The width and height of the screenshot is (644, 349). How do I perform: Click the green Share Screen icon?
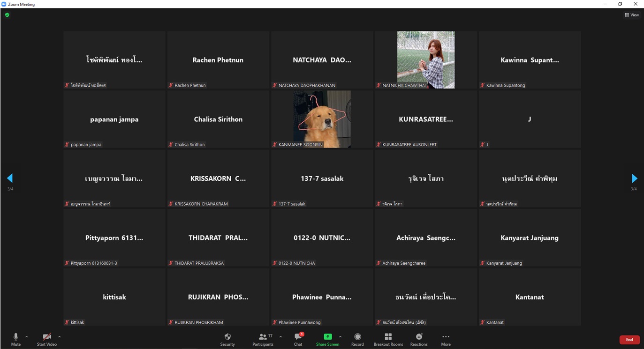327,337
